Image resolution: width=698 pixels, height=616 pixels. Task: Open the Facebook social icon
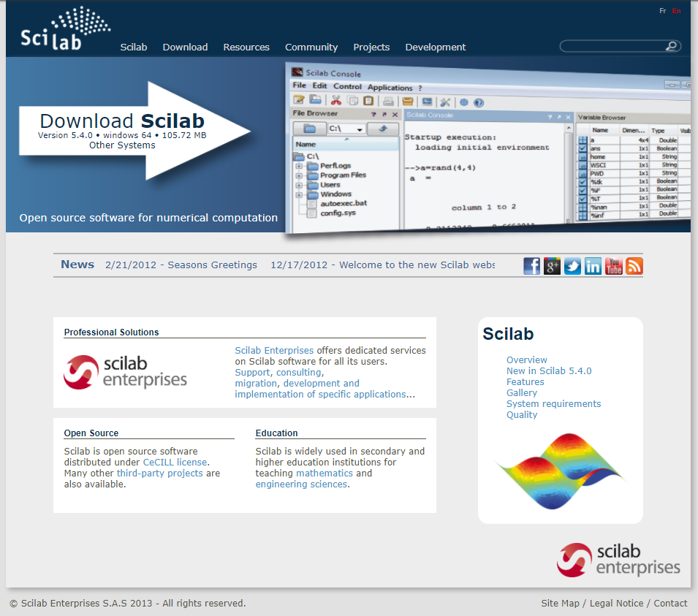(531, 266)
